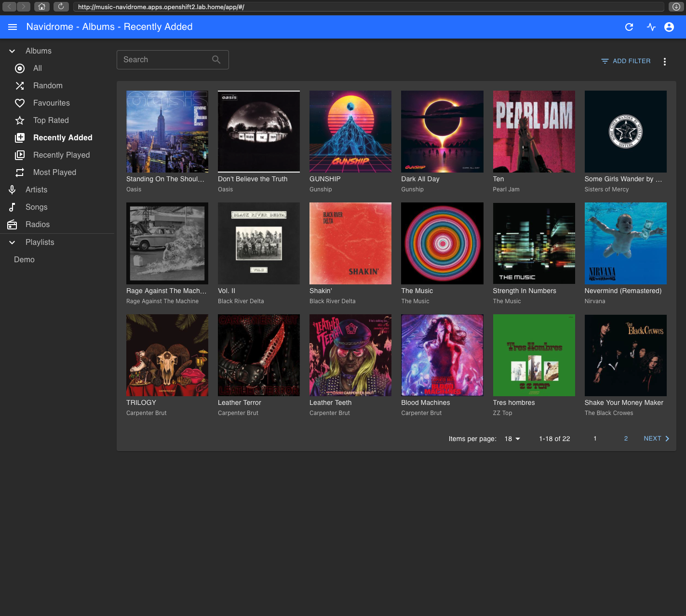Click The Black Crowes artist link
The height and width of the screenshot is (616, 686).
tap(609, 413)
